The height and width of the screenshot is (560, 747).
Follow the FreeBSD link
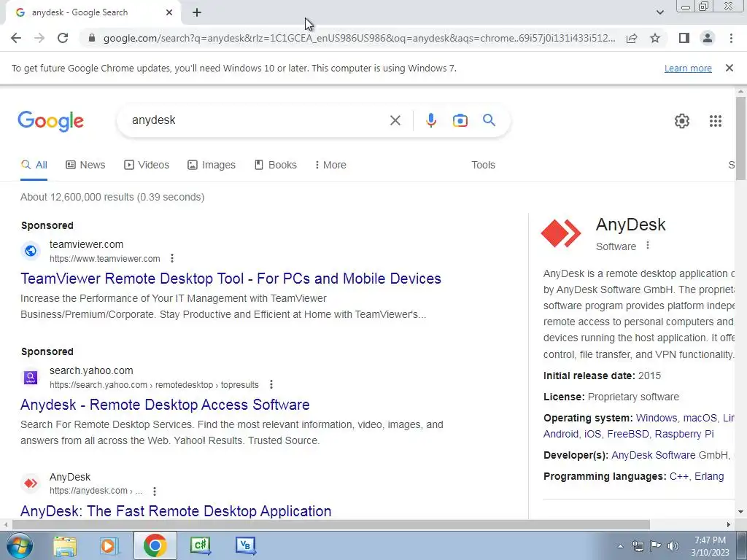pos(628,435)
